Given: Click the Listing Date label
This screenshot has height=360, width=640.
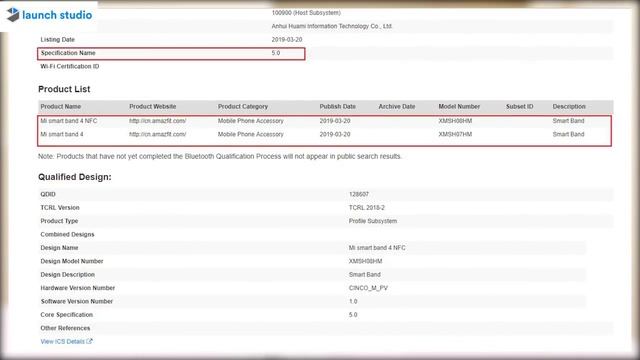Looking at the screenshot, I should [58, 40].
